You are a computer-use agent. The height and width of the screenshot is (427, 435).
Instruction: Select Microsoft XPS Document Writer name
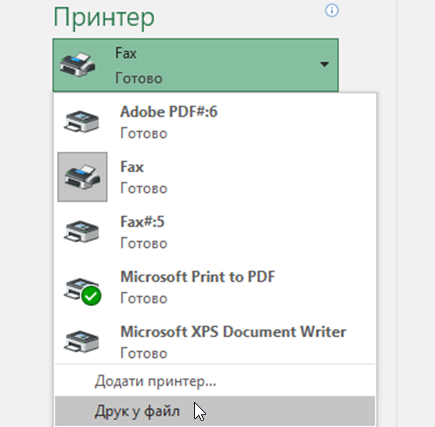(x=233, y=332)
